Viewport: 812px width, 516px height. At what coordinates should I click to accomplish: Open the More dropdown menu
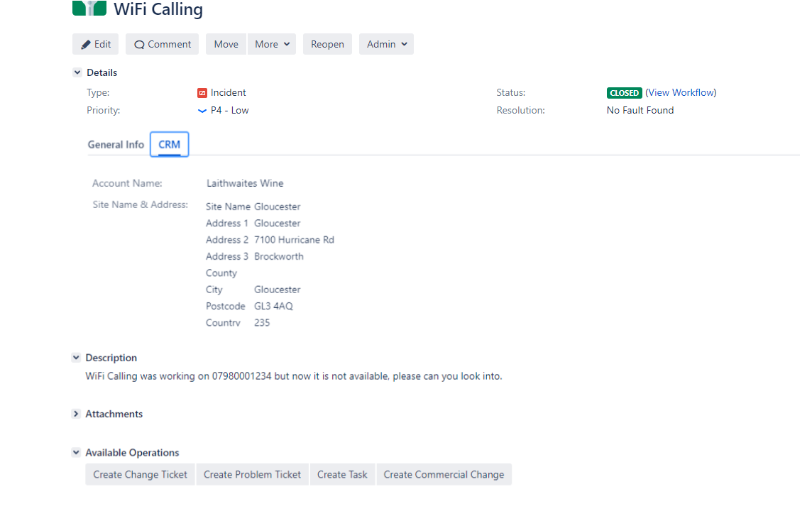(x=272, y=44)
